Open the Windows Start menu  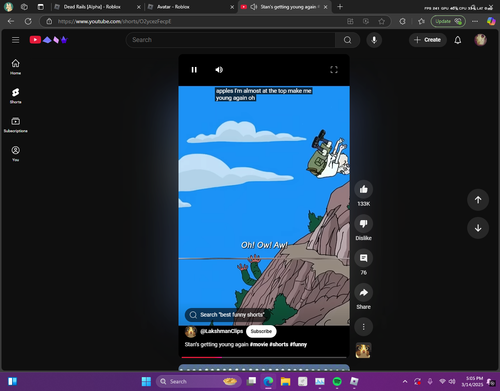coord(146,381)
